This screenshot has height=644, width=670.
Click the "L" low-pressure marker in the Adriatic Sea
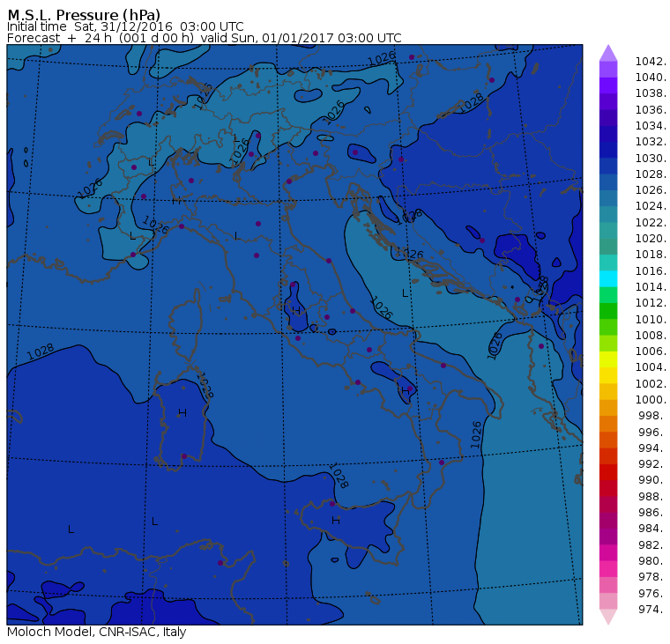pyautogui.click(x=405, y=293)
